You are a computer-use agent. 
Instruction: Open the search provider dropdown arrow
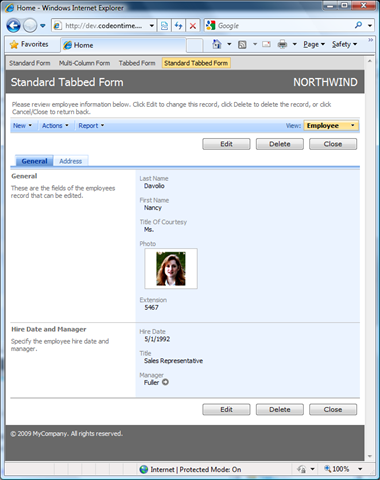tap(370, 26)
